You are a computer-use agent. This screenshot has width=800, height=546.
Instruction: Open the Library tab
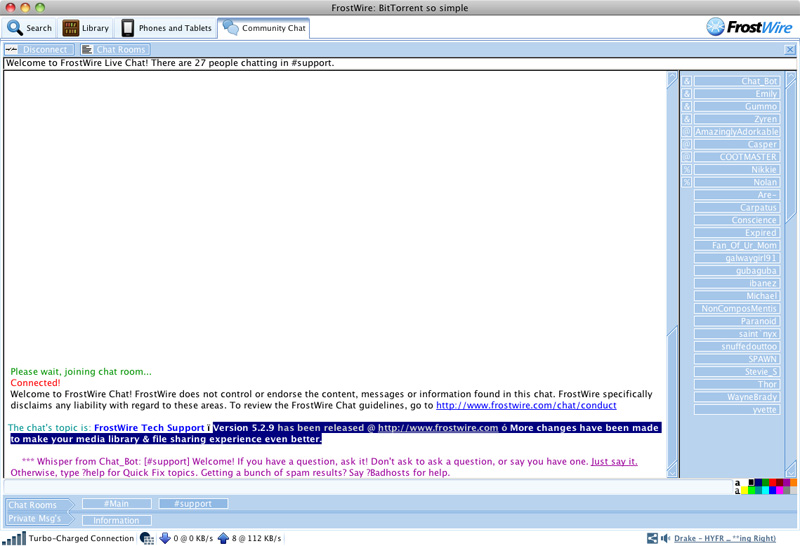pos(86,28)
